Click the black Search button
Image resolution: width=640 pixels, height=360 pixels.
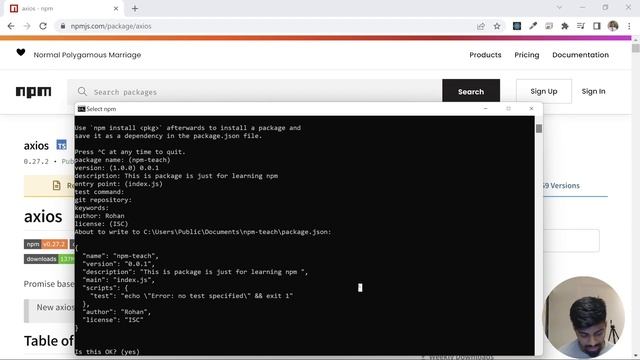[x=471, y=91]
